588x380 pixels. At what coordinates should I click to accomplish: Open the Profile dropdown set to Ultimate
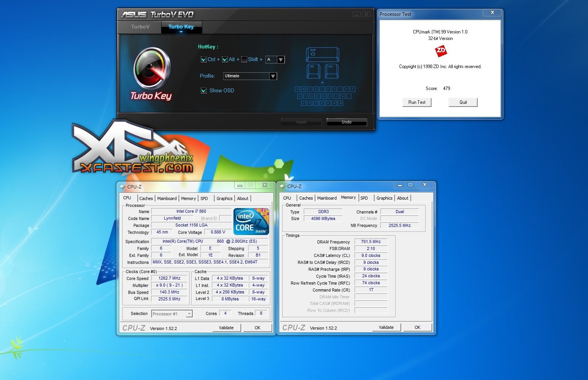click(x=273, y=76)
